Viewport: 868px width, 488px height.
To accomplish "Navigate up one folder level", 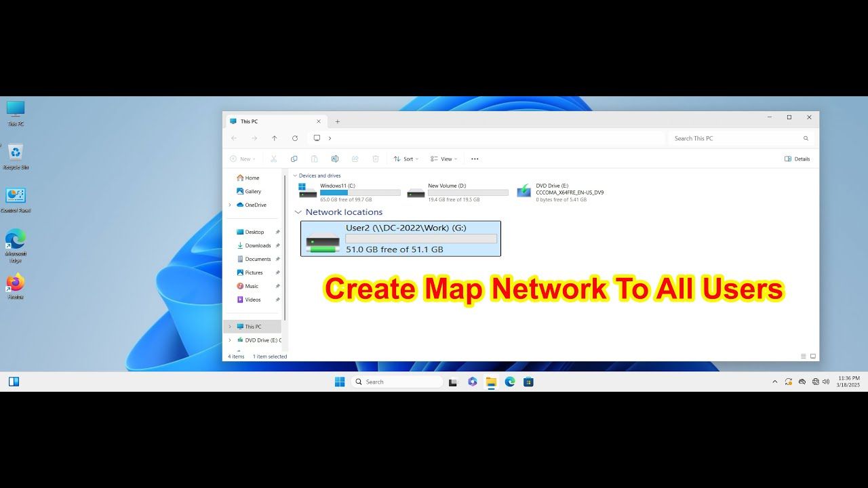I will [x=275, y=138].
